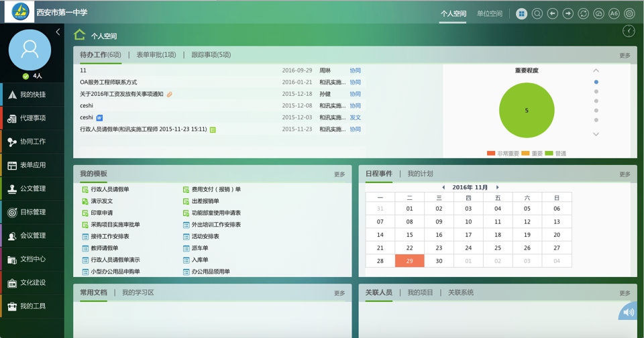Click the up chevron in 重要程度 panel
This screenshot has width=644, height=338.
[596, 70]
